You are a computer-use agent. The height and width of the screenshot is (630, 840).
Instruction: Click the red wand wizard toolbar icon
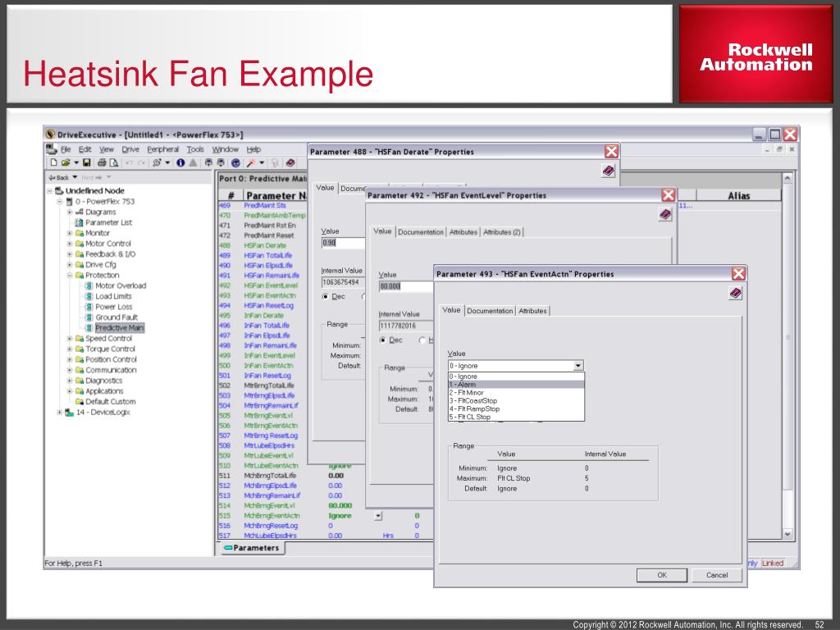250,162
